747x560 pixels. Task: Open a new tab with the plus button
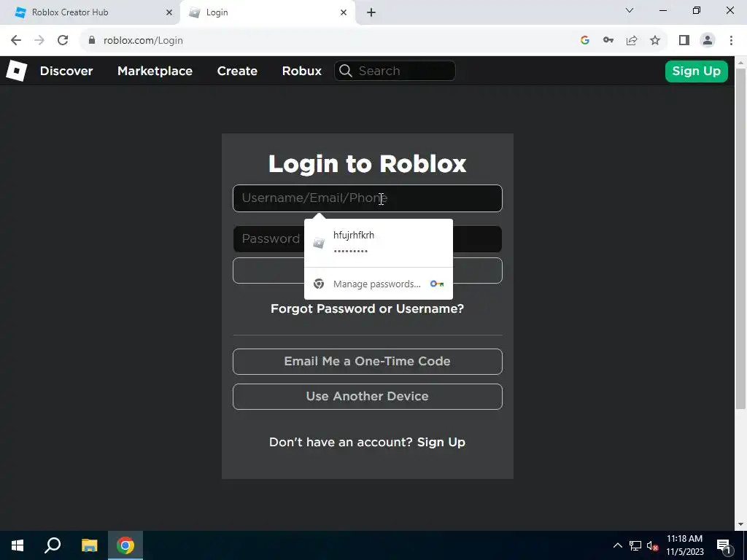(371, 13)
